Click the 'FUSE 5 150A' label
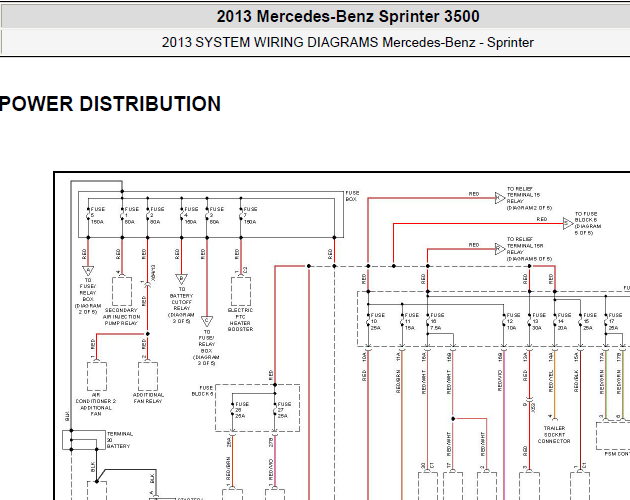Image resolution: width=630 pixels, height=500 pixels. pos(97,215)
